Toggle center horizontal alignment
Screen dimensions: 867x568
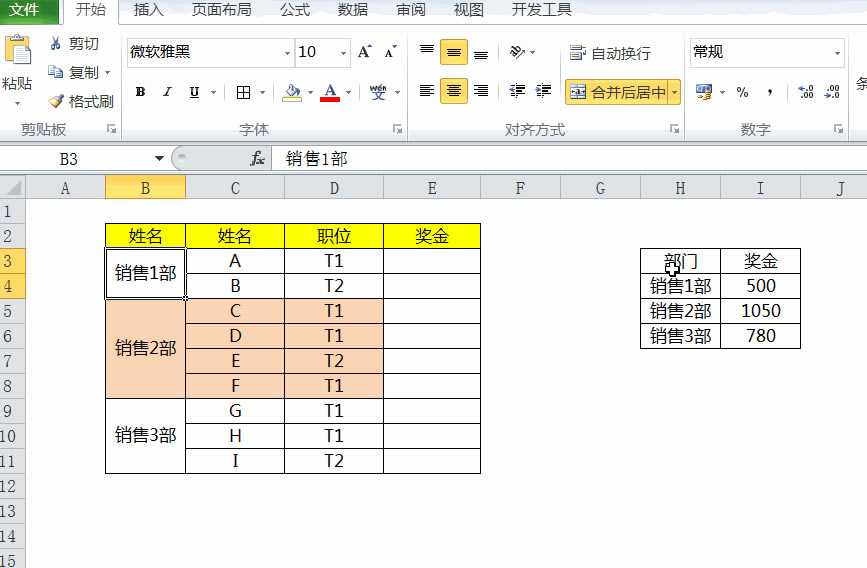coord(454,91)
